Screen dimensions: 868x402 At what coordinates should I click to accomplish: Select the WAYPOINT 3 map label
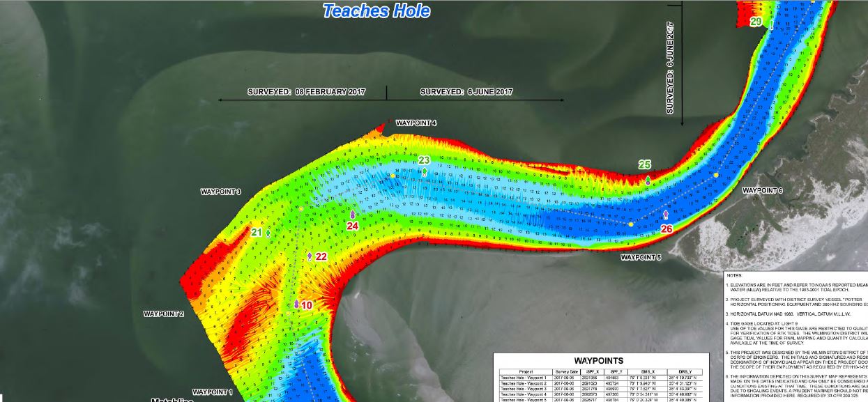point(221,192)
